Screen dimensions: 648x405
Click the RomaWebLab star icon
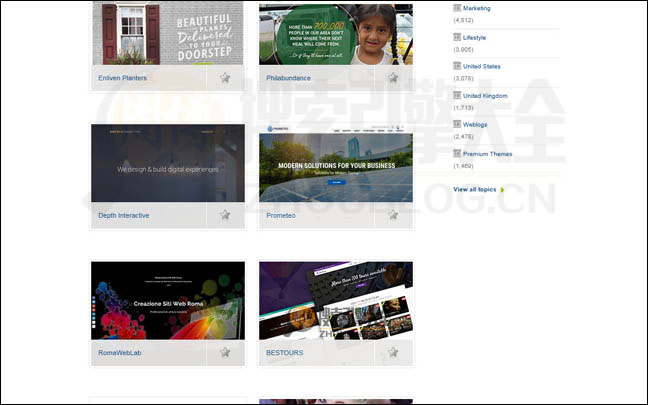tap(225, 352)
